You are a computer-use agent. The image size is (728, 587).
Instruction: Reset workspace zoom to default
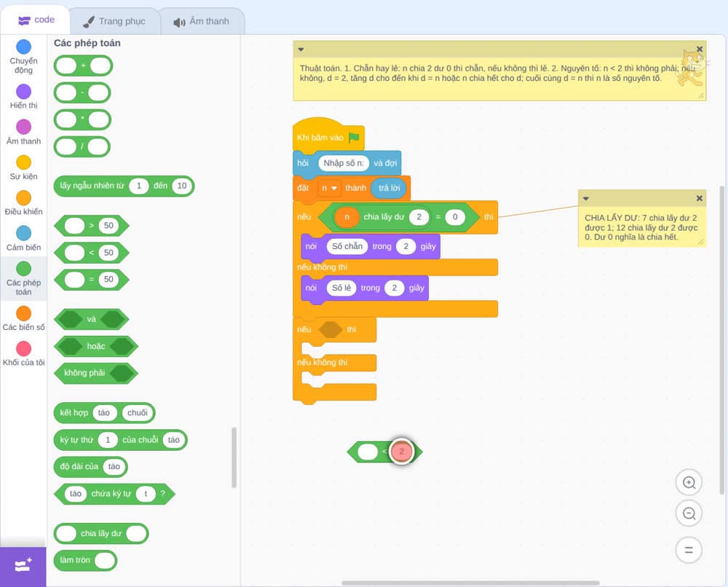tap(689, 551)
